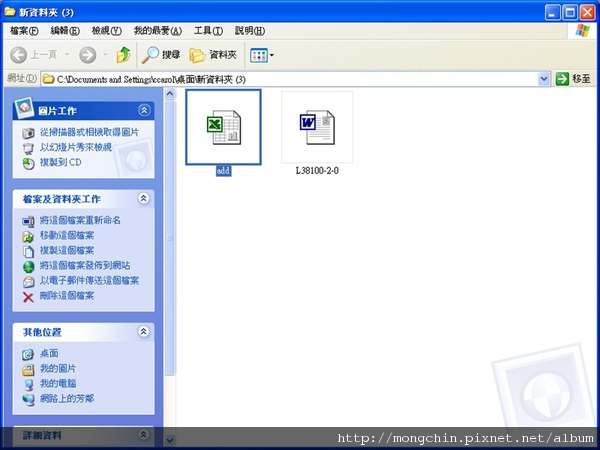600x450 pixels.
Task: Click the address bar folder icon
Action: click(x=48, y=79)
